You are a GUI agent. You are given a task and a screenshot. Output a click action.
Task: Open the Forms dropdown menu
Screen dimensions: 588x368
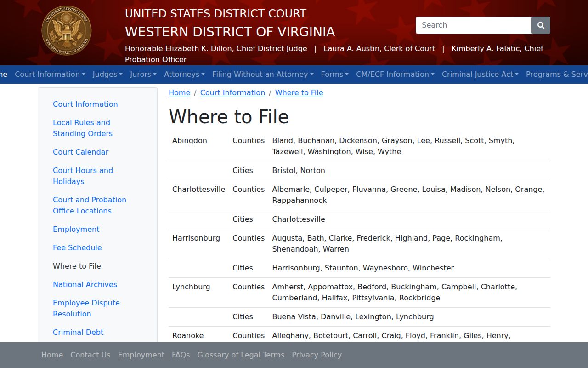pos(334,74)
